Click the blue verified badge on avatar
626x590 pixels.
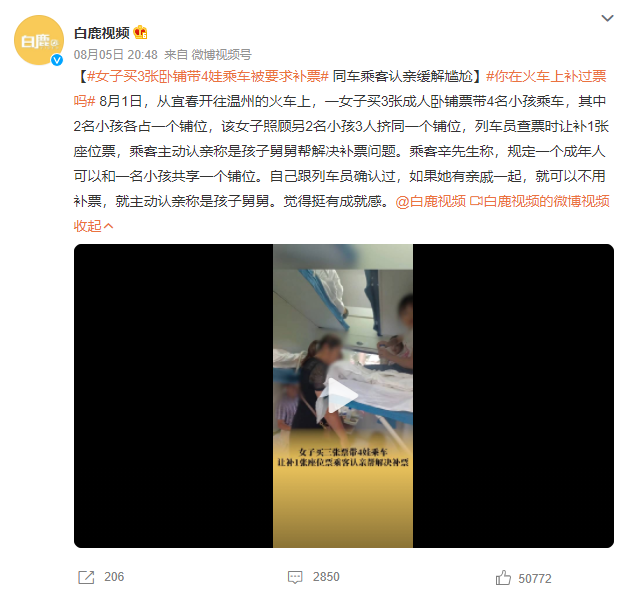57,60
